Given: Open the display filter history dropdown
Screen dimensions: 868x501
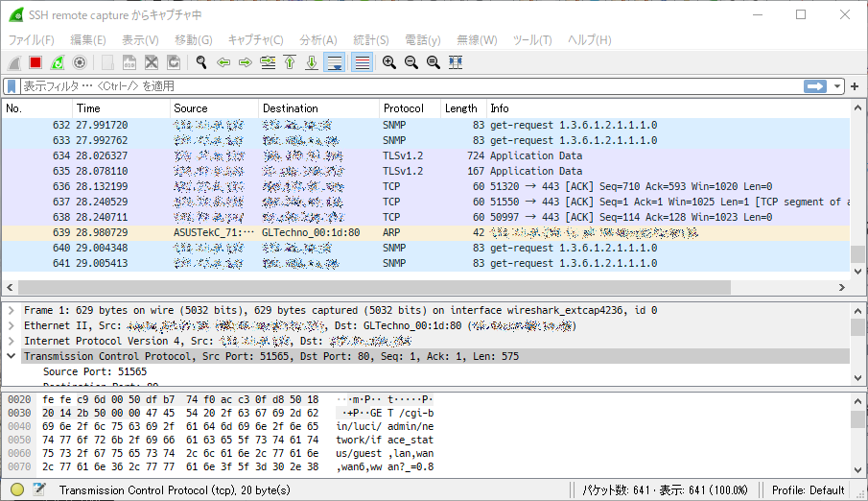Looking at the screenshot, I should 837,86.
